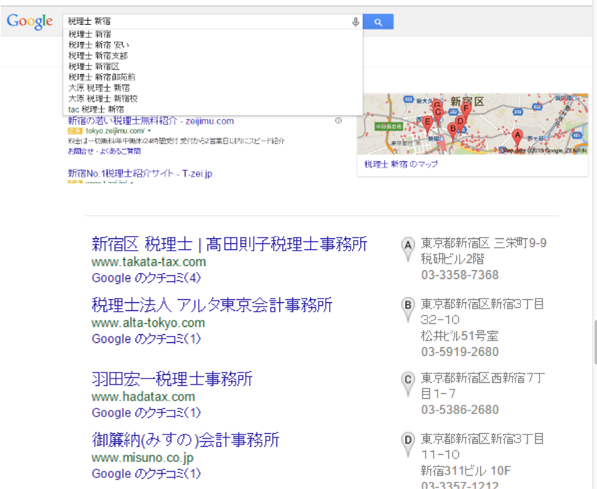Select map pin A beside 三栄町9-9 address
The image size is (597, 489).
tap(408, 250)
